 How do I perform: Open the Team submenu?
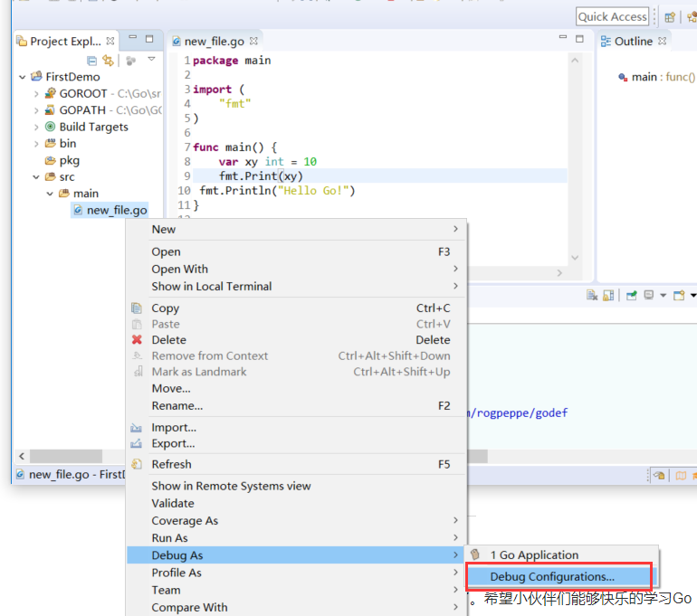(297, 591)
